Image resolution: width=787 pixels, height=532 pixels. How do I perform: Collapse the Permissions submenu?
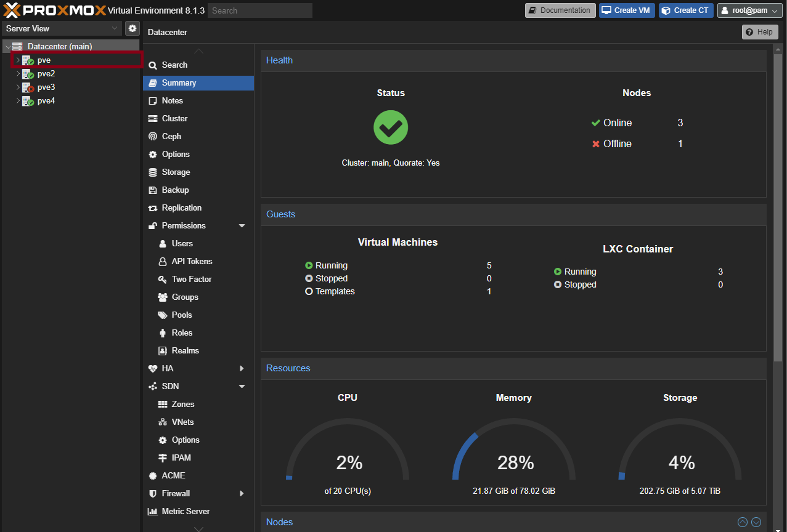242,226
